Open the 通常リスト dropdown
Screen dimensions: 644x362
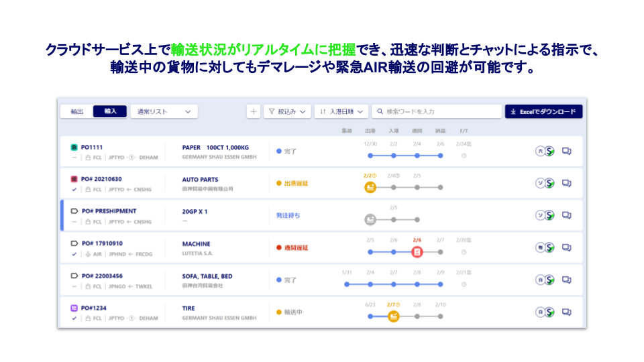[x=164, y=112]
